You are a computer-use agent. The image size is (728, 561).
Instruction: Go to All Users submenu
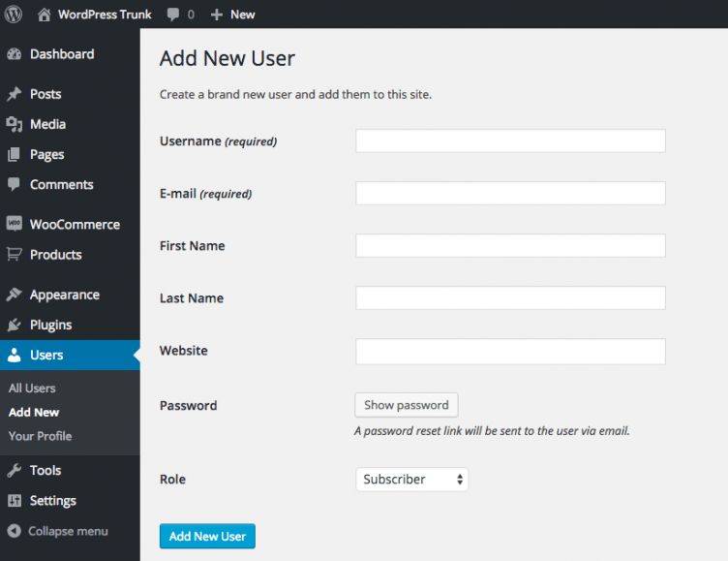[32, 388]
